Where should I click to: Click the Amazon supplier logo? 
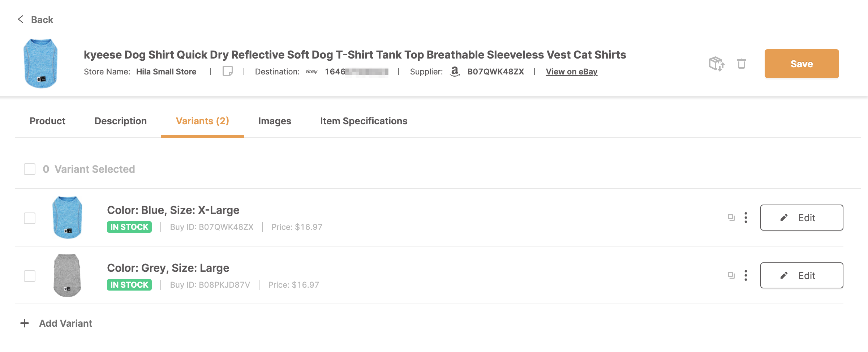pos(455,71)
